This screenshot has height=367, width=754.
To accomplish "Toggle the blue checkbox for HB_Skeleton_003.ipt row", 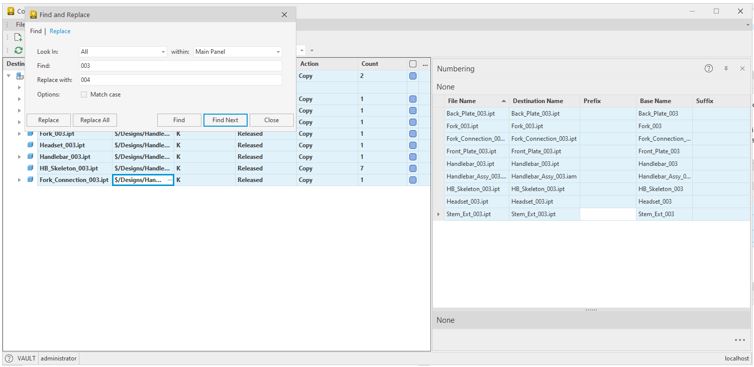I will coord(413,168).
